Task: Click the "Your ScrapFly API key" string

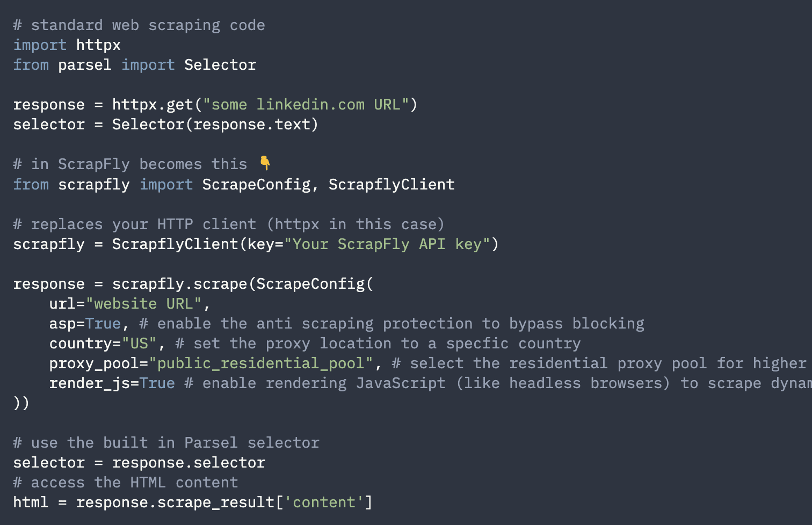Action: (387, 244)
